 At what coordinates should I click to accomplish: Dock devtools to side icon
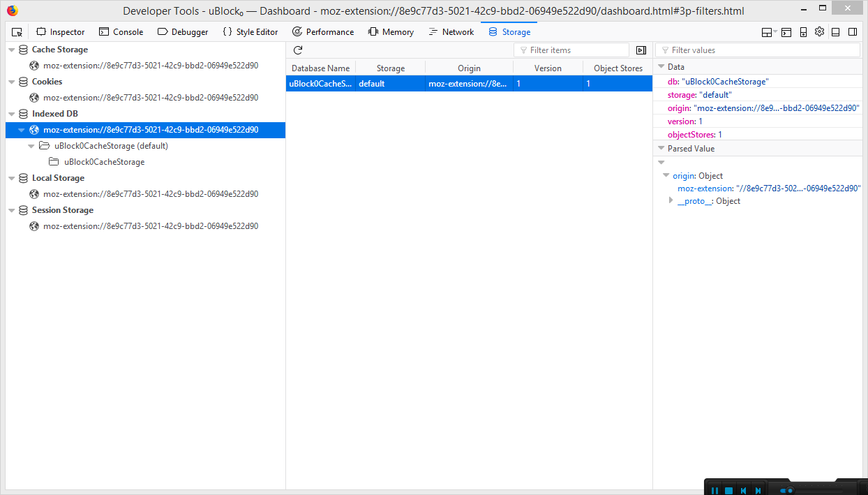click(x=853, y=32)
